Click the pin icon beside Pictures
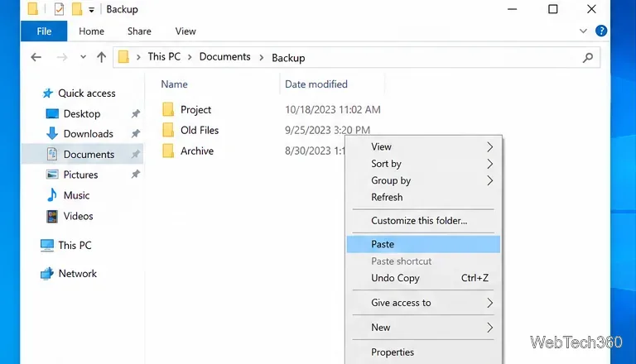The height and width of the screenshot is (364, 636). click(x=136, y=175)
